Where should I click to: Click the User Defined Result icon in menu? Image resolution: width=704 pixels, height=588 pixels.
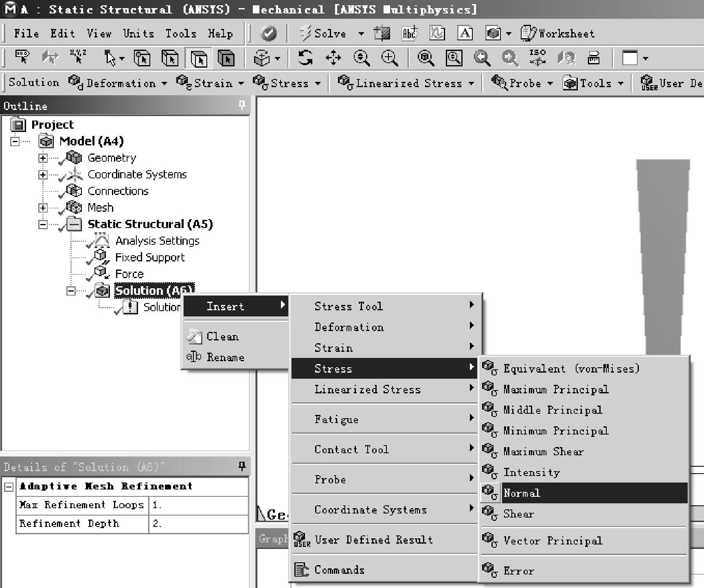click(x=302, y=539)
